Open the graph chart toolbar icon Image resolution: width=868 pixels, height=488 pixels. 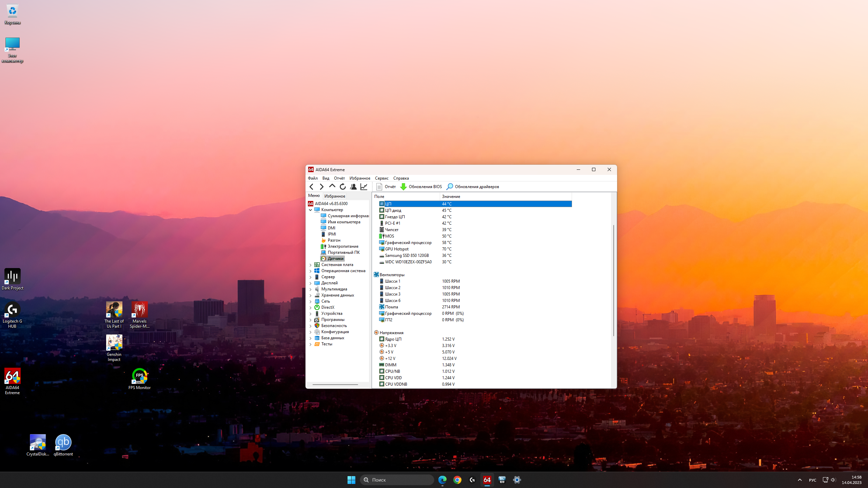click(364, 186)
